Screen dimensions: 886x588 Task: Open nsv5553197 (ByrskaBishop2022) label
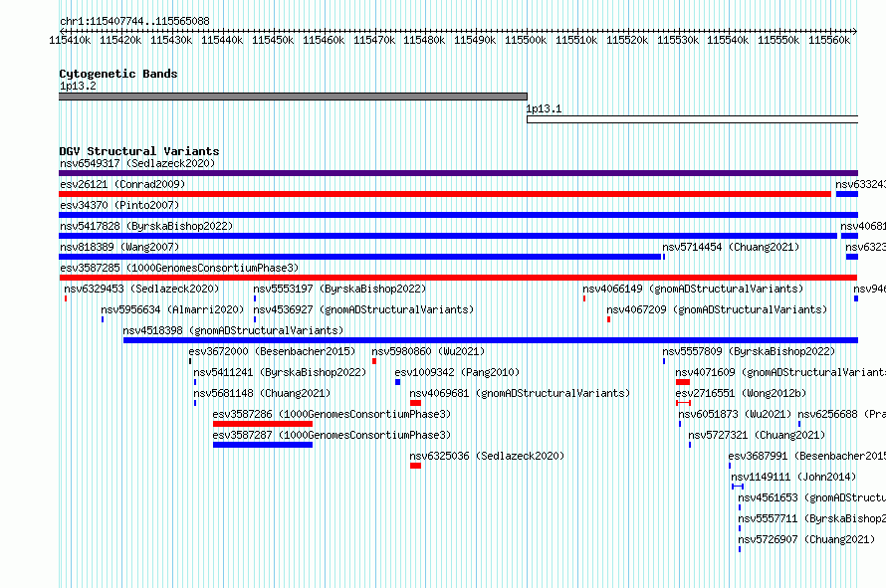(x=339, y=289)
